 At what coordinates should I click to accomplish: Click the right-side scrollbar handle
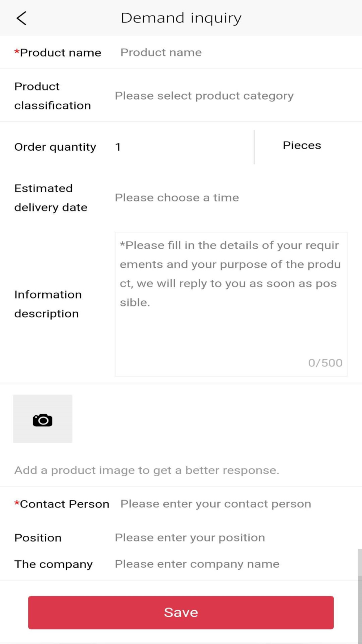pyautogui.click(x=360, y=596)
